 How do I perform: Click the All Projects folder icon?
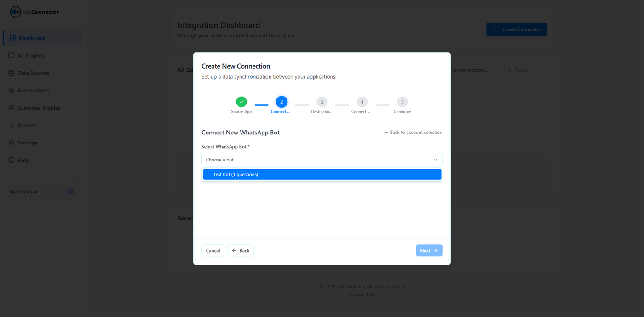pyautogui.click(x=11, y=56)
